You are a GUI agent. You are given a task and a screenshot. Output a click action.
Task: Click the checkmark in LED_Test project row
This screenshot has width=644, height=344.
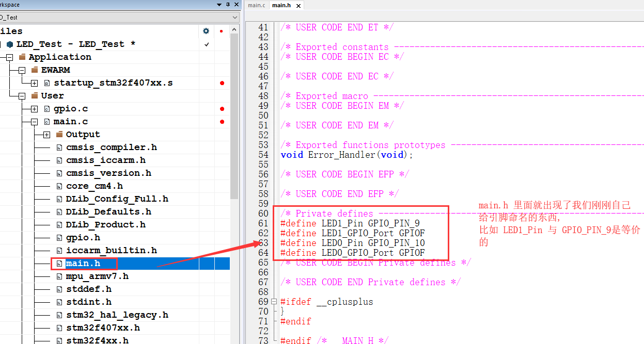click(207, 44)
